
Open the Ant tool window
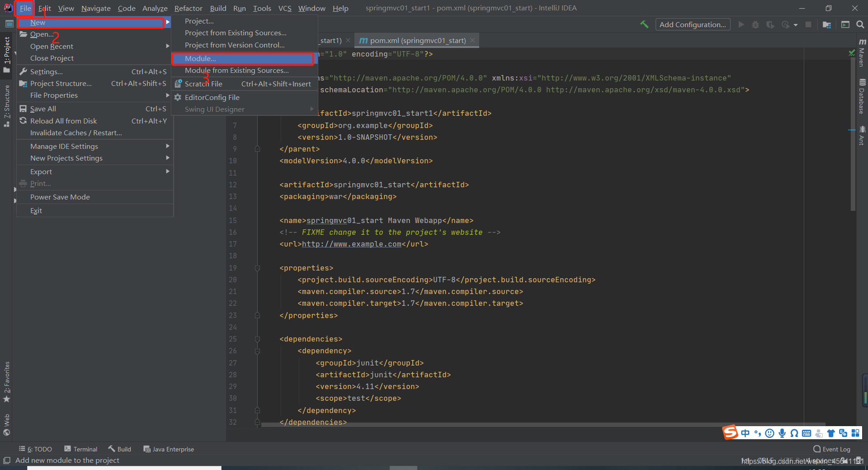862,136
